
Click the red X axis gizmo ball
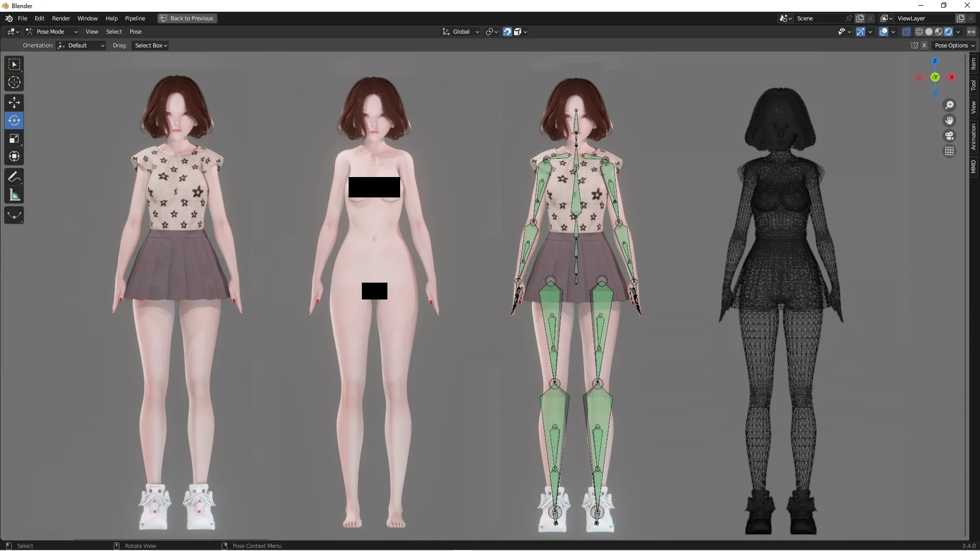tap(951, 77)
